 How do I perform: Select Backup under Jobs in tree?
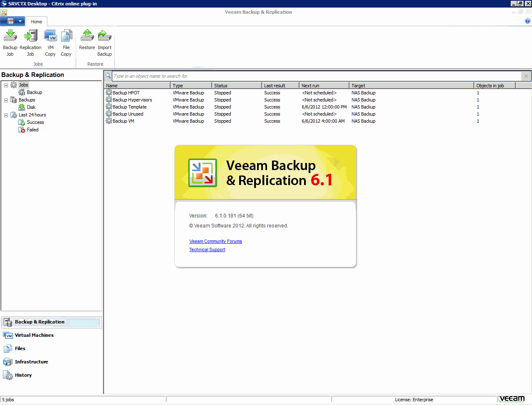pos(35,92)
